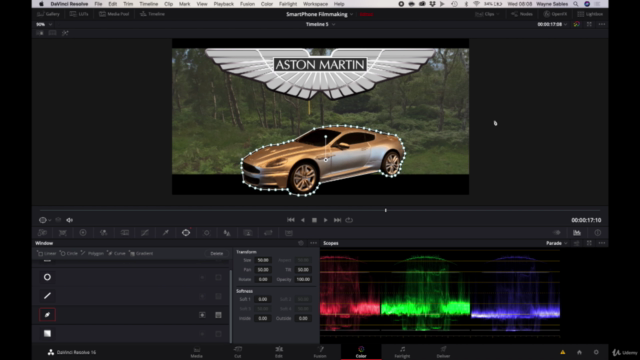Open the Scopes options menu
The height and width of the screenshot is (360, 640).
coord(602,243)
